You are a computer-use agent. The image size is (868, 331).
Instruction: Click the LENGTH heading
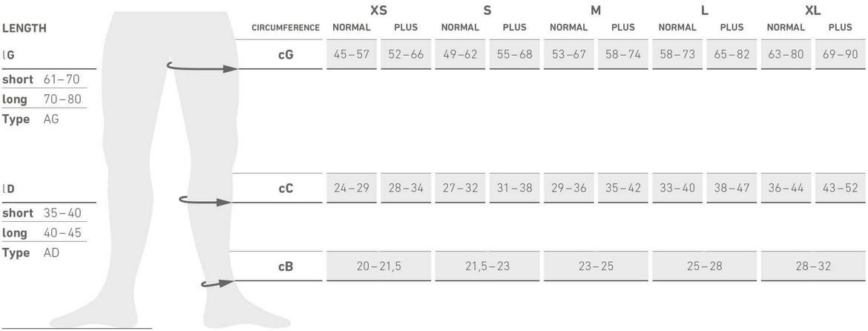[24, 28]
